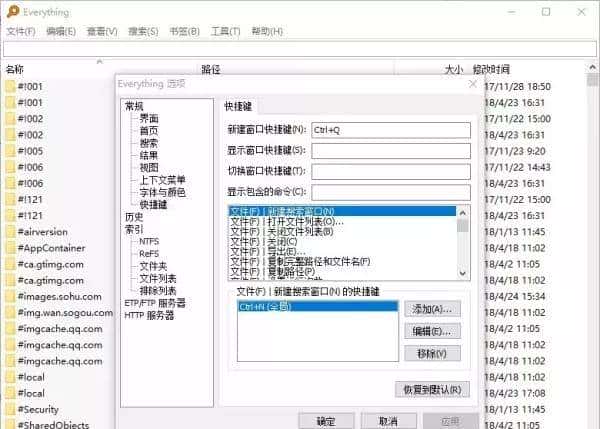This screenshot has width=600, height=429.
Task: Select NTFS in the options tree
Action: pyautogui.click(x=149, y=241)
